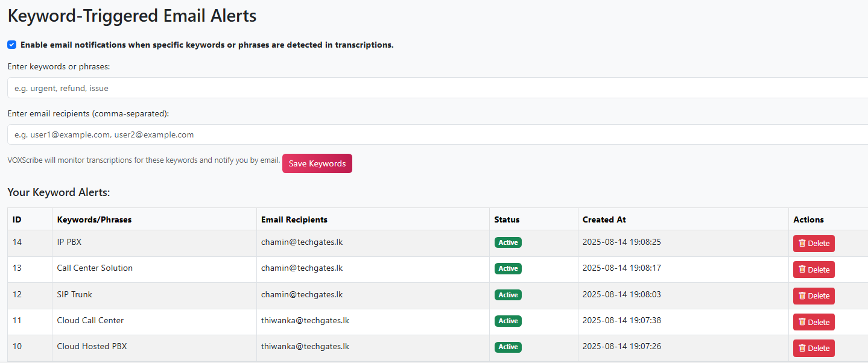Click the enable email notifications label text

[207, 45]
